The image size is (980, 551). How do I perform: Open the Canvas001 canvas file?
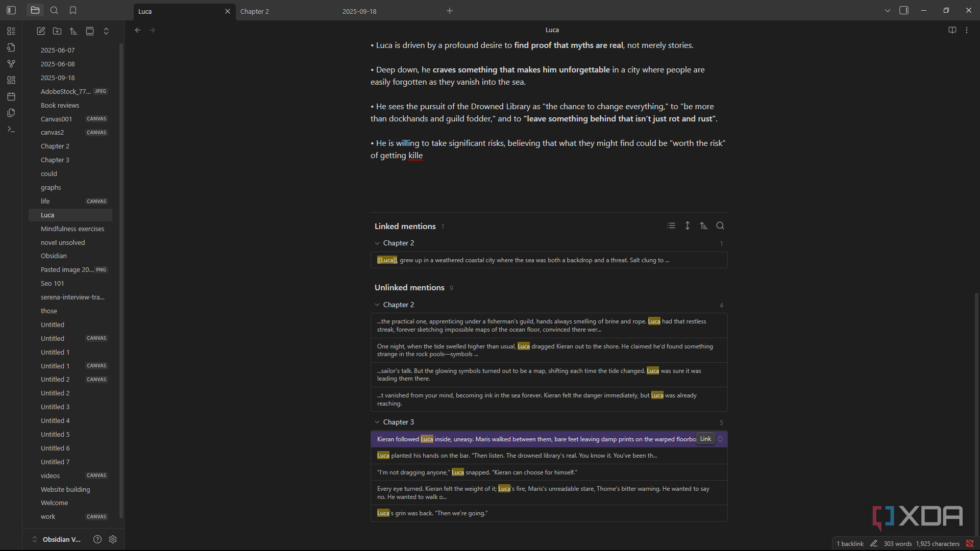70,119
